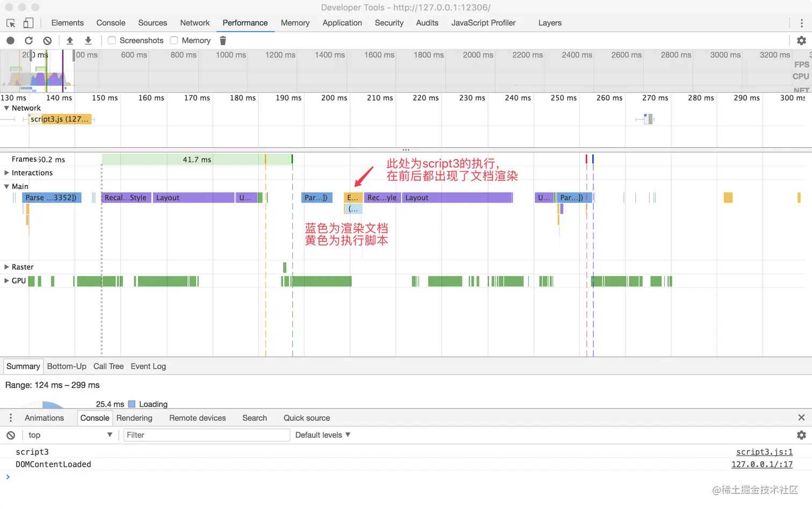
Task: Open the 127.0.0.1/:17 source link
Action: coord(762,464)
